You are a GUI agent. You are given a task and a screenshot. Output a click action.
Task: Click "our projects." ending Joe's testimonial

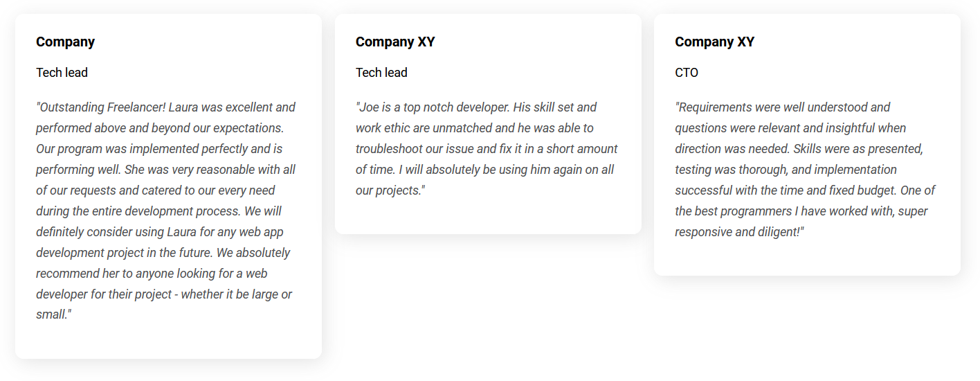pyautogui.click(x=390, y=190)
